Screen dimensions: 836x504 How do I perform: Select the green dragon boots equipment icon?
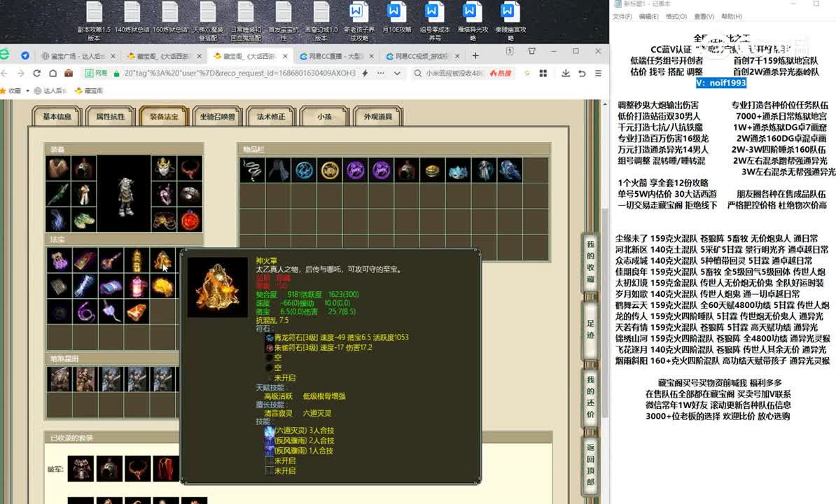click(84, 220)
